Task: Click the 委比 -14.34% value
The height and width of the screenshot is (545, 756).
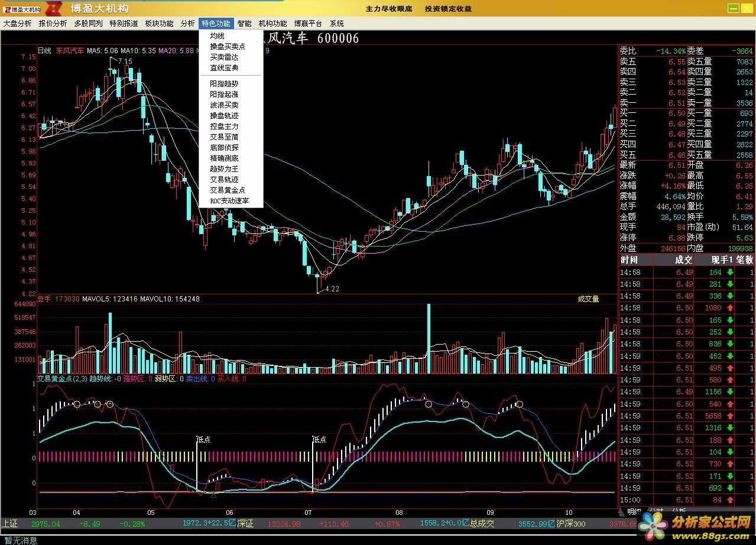Action: pos(671,51)
